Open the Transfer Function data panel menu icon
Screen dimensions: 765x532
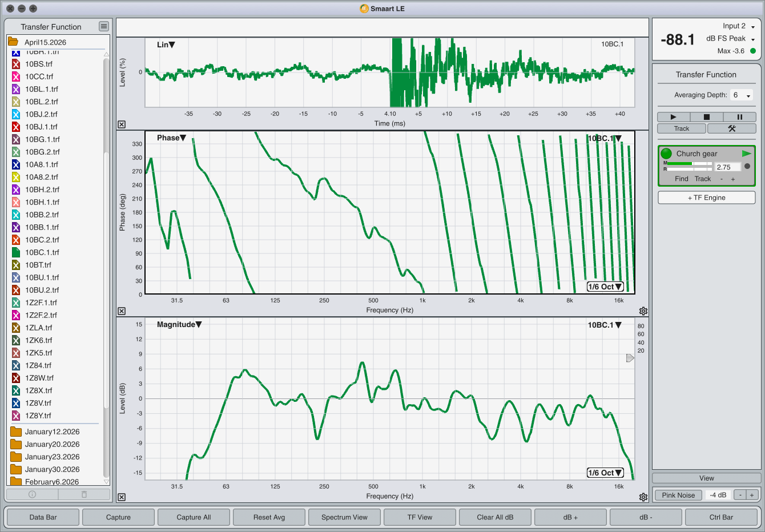tap(103, 26)
